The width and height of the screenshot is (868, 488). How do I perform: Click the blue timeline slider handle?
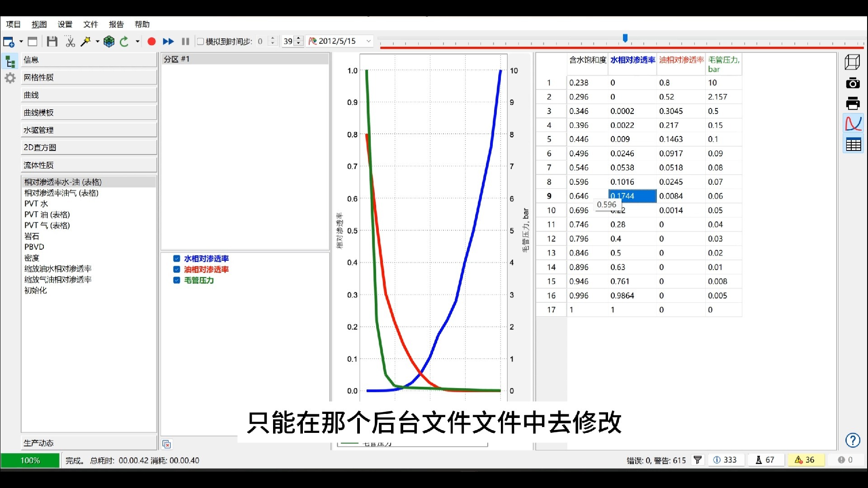625,38
